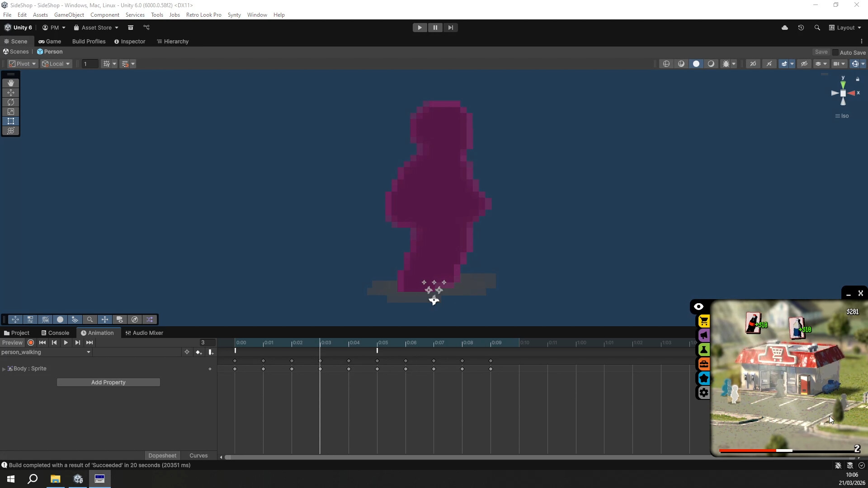This screenshot has width=868, height=488.
Task: Click the animation Add Keyframe icon
Action: [198, 352]
